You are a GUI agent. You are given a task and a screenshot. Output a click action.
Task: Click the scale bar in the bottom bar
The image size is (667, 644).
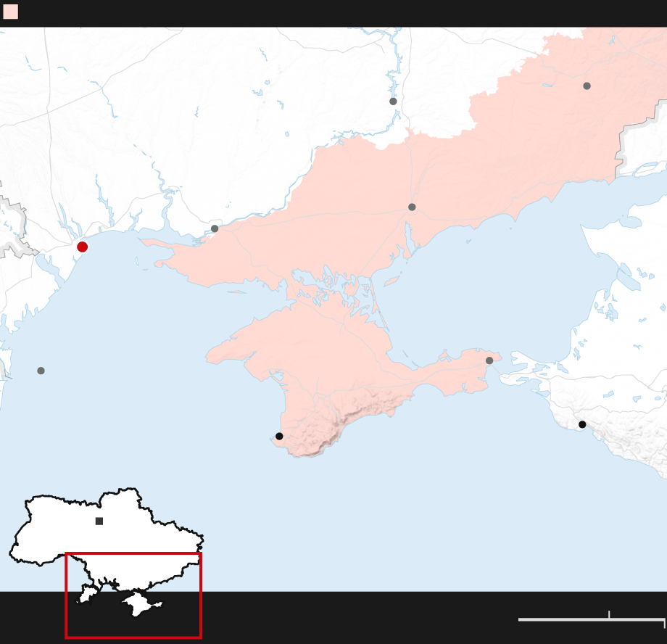[591, 619]
